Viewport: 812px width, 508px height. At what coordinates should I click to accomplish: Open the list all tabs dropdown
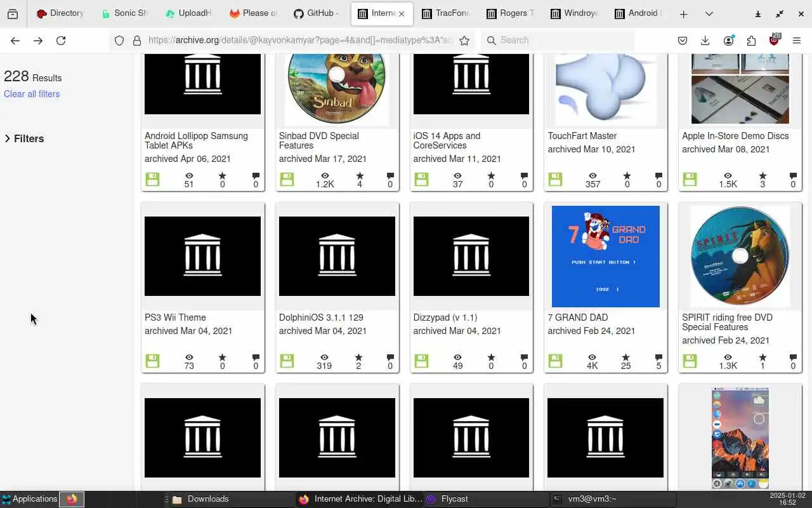click(709, 14)
